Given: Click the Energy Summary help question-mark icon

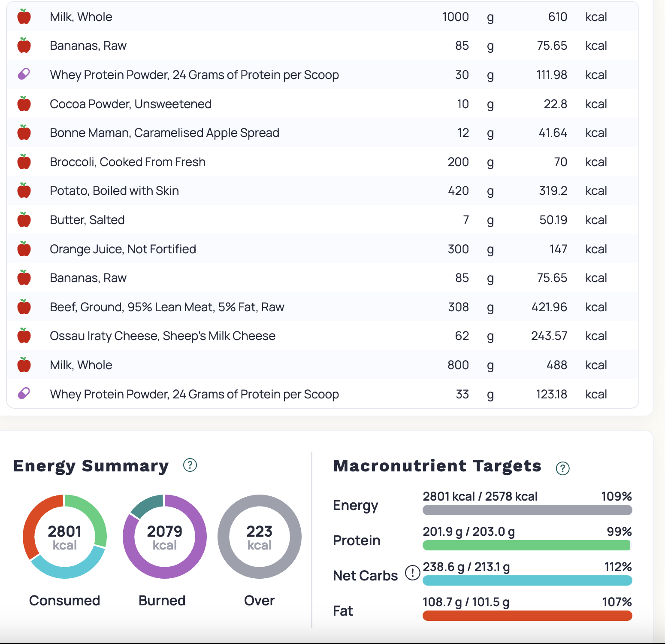Looking at the screenshot, I should 190,465.
